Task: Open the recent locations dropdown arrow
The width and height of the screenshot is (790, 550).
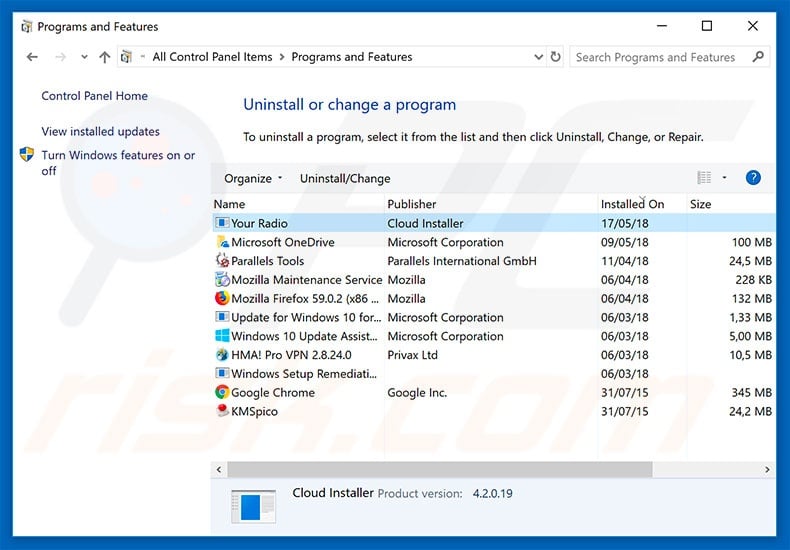Action: tap(84, 57)
